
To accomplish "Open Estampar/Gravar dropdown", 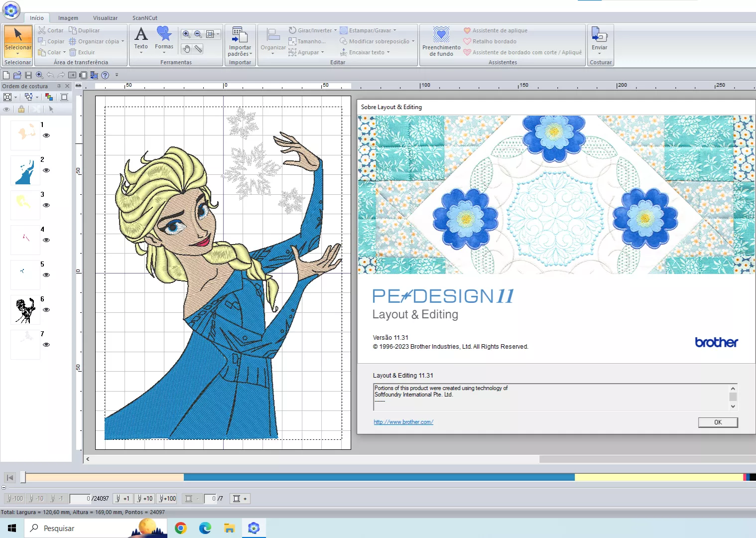I will pos(394,30).
